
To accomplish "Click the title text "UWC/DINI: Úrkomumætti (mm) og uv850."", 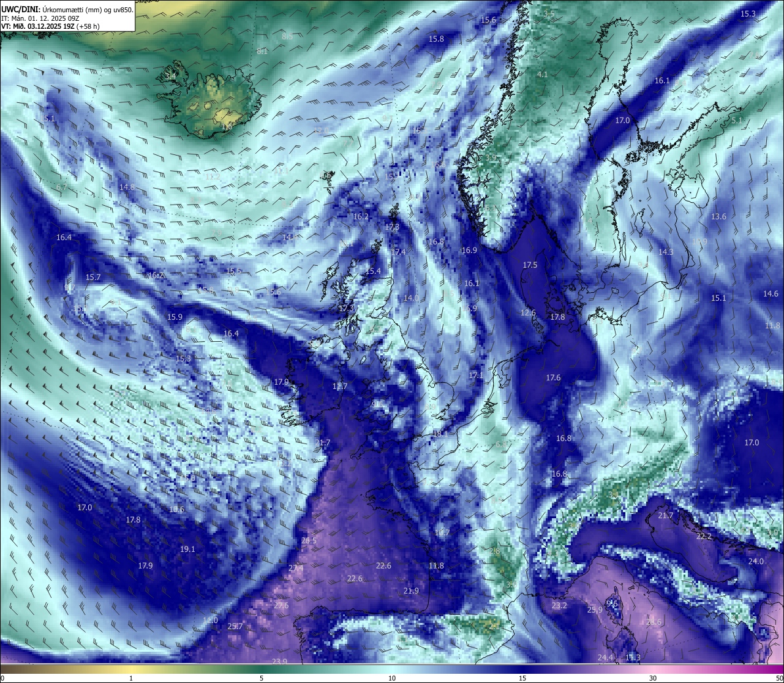I will click(67, 10).
